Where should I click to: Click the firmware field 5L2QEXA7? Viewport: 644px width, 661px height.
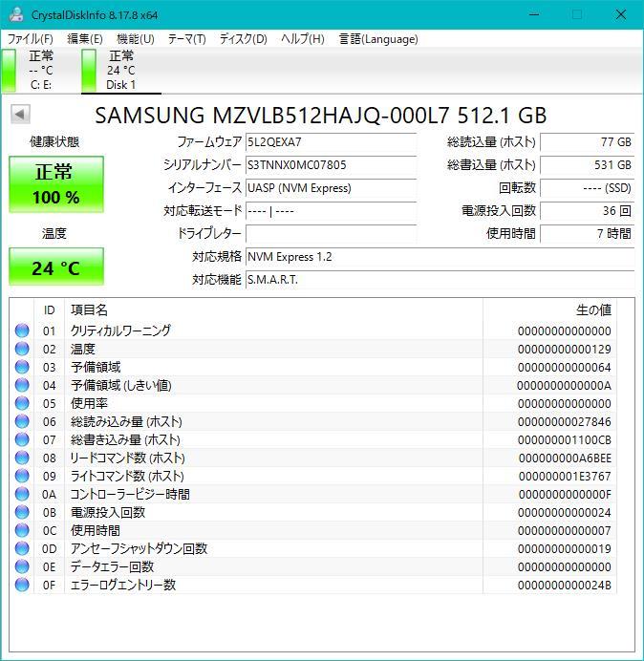click(331, 142)
